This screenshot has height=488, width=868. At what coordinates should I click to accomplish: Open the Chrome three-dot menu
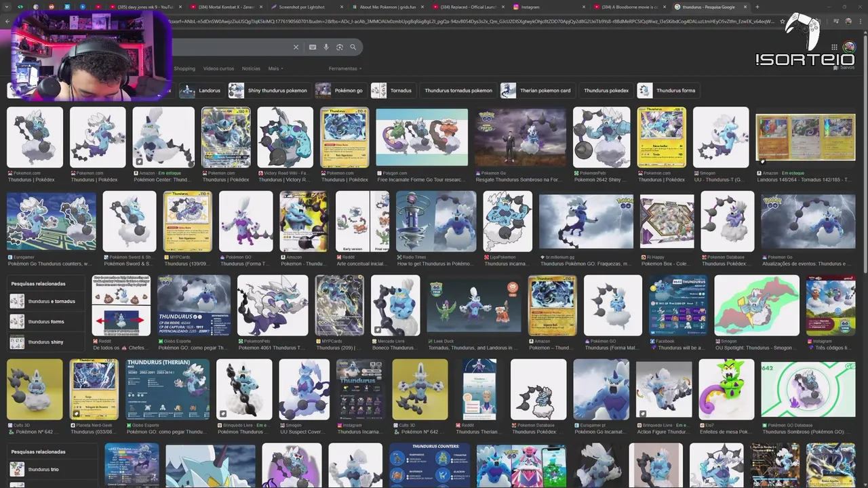pos(860,22)
